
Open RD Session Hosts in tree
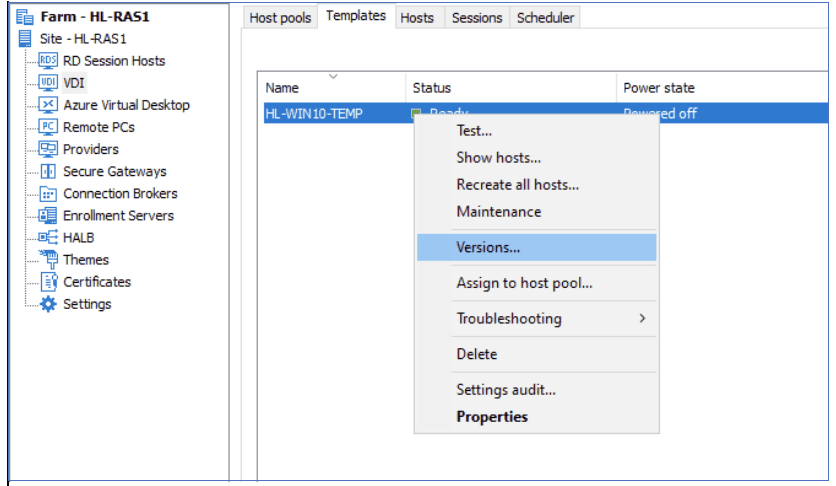pos(114,61)
